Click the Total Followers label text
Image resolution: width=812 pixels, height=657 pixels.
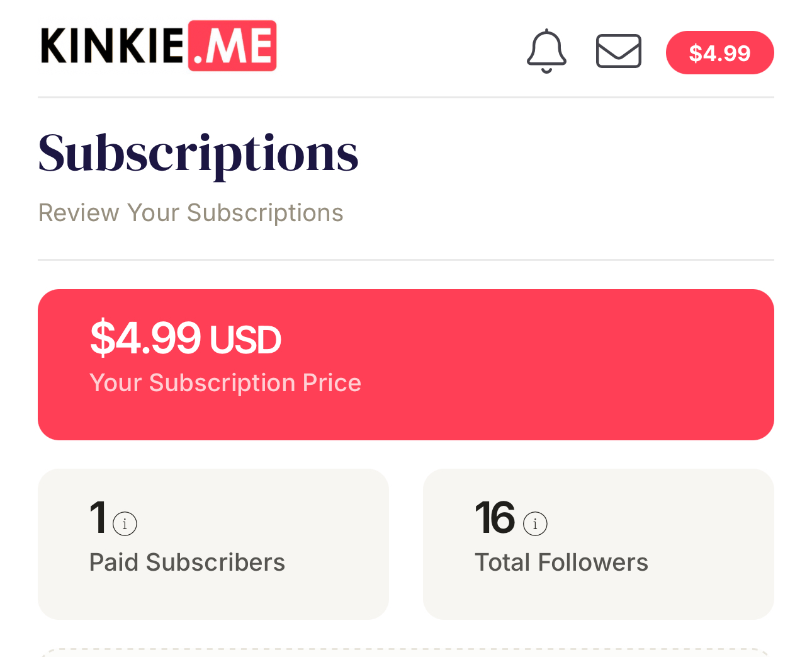[561, 563]
